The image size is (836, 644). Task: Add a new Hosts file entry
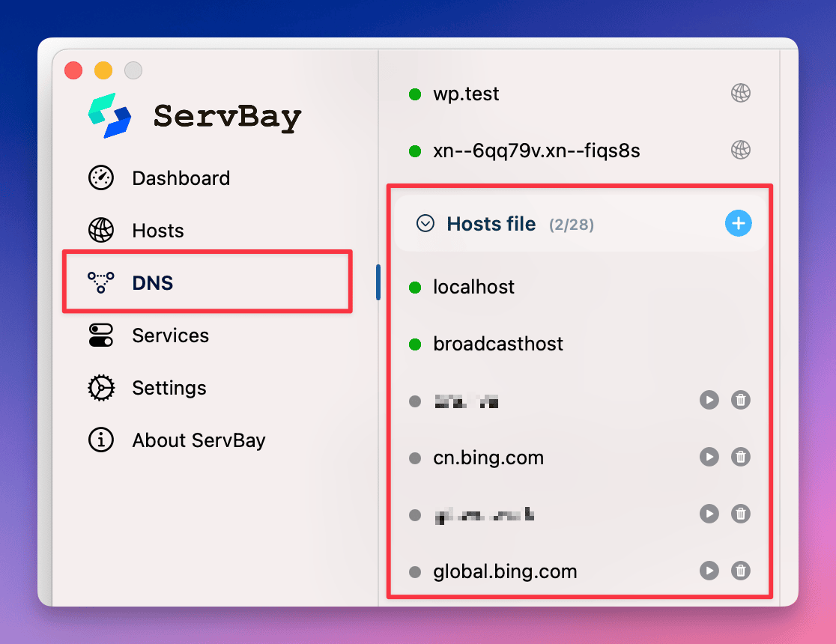tap(739, 223)
